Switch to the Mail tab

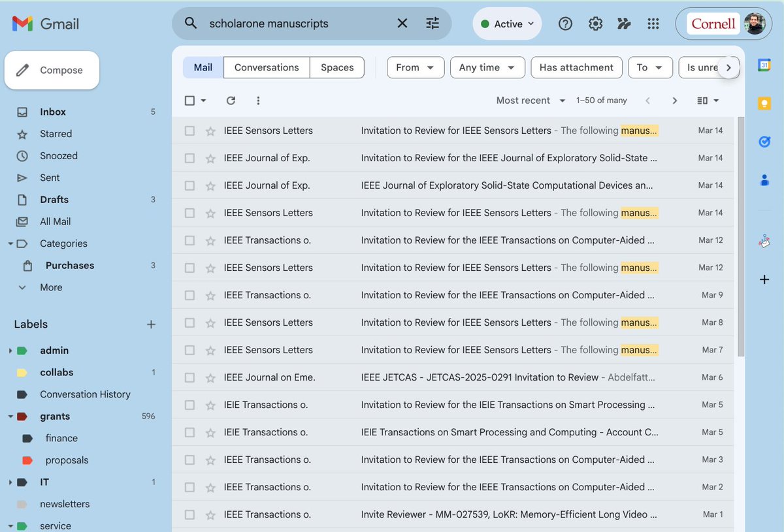point(203,67)
